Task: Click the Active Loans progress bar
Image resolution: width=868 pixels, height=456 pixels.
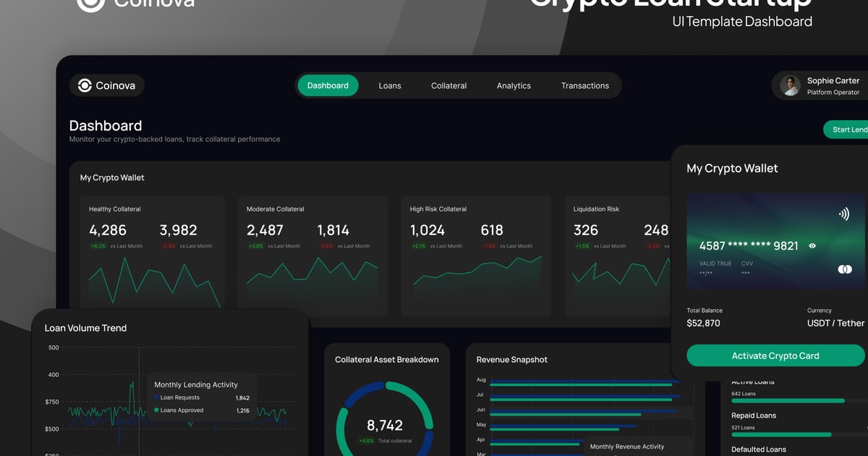Action: tap(788, 400)
